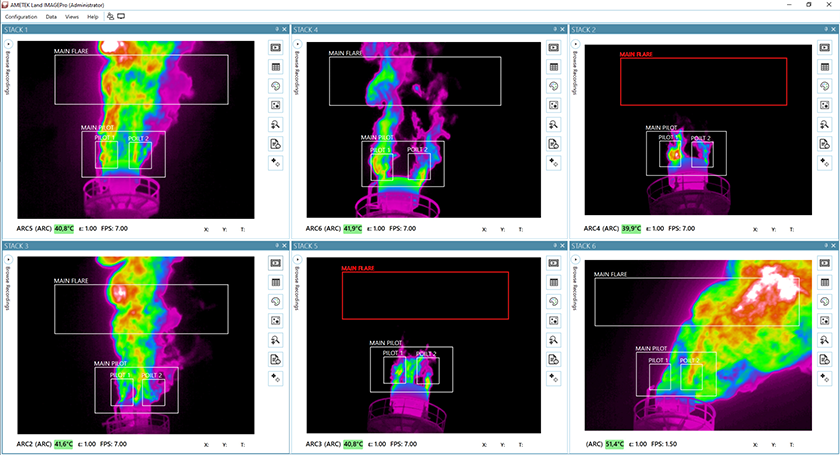Open the Configuration menu
This screenshot has height=455, width=840.
(21, 17)
